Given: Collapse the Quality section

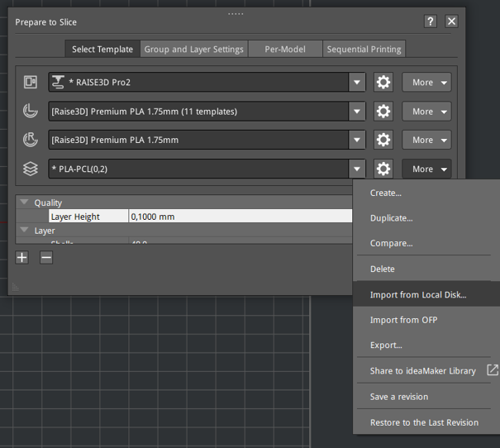Looking at the screenshot, I should pyautogui.click(x=24, y=202).
